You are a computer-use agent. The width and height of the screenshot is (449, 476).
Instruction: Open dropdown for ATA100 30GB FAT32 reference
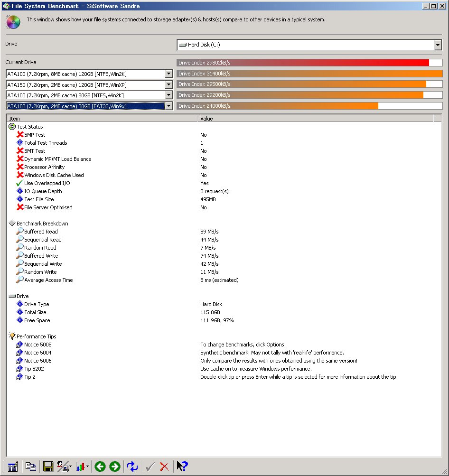[x=169, y=106]
